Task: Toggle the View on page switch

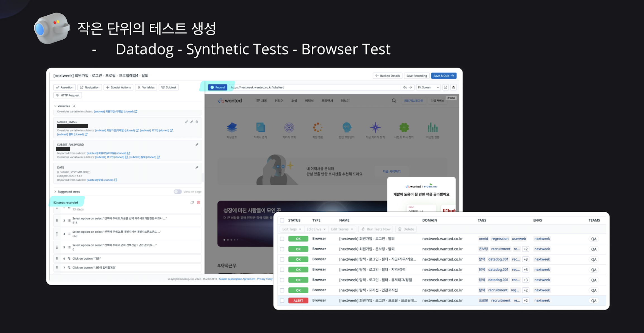Action: pos(178,192)
